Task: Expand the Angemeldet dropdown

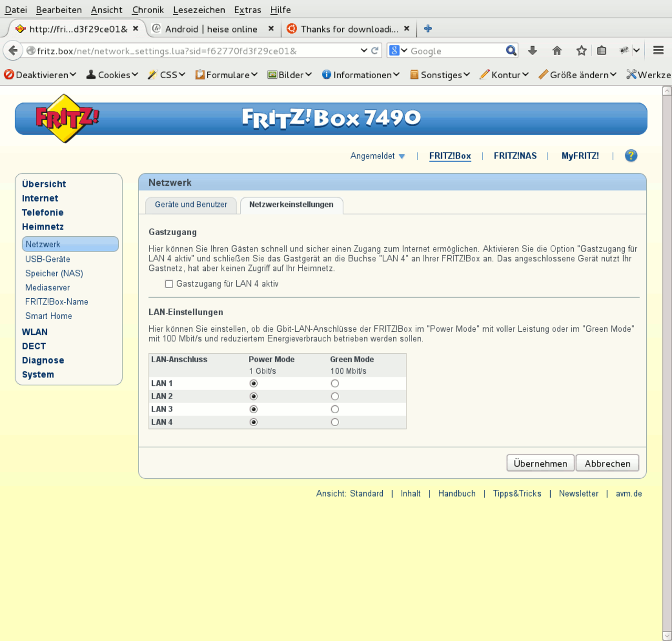Action: pyautogui.click(x=377, y=156)
